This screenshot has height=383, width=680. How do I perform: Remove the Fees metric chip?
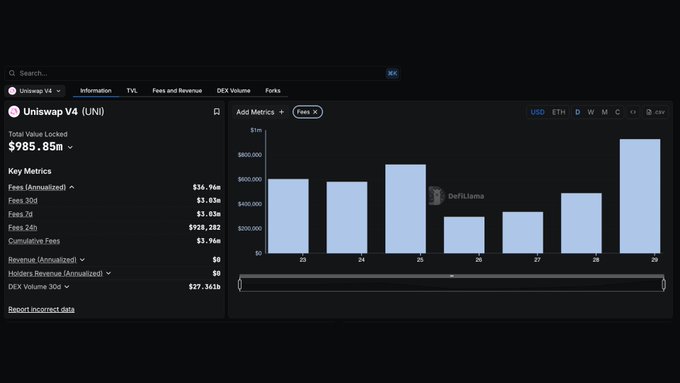[315, 112]
